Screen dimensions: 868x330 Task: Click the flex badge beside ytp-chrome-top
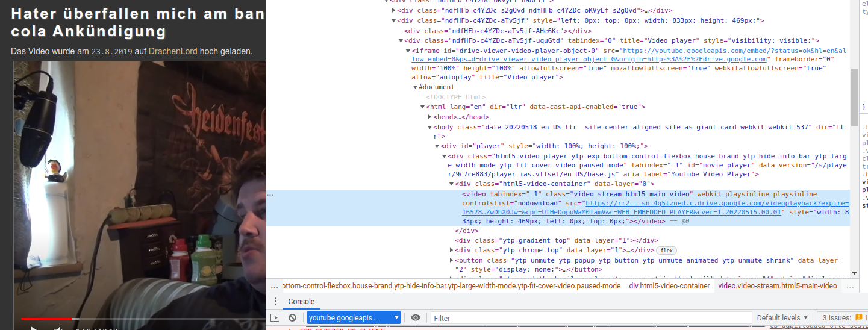click(x=666, y=250)
